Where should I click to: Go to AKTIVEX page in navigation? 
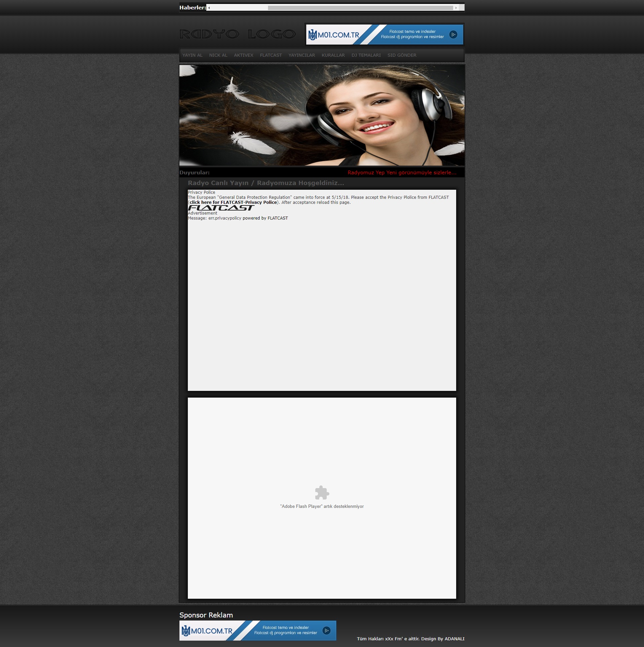244,55
